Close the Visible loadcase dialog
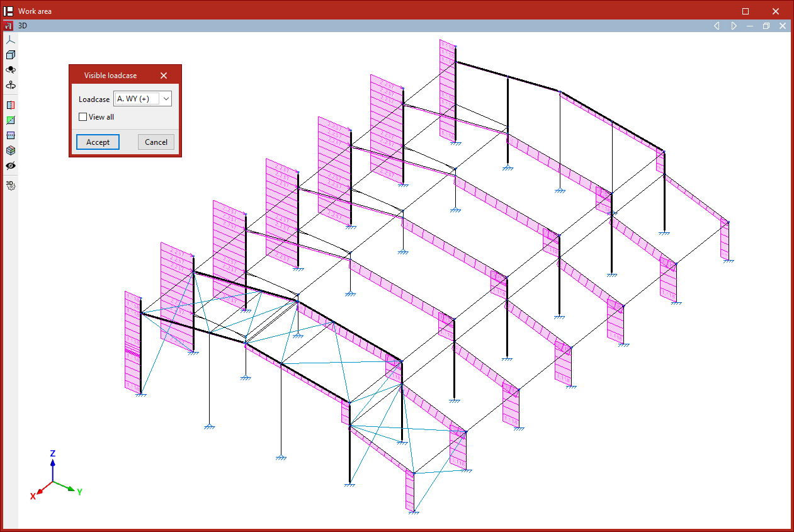 click(164, 76)
